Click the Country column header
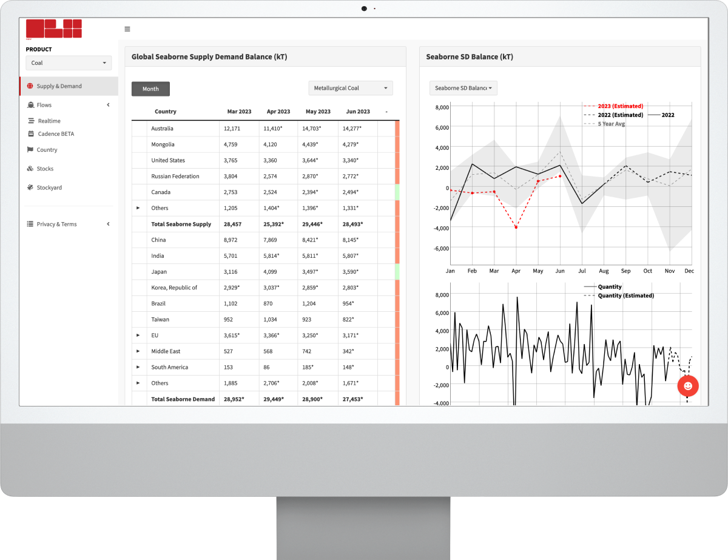Image resolution: width=728 pixels, height=560 pixels. click(166, 112)
